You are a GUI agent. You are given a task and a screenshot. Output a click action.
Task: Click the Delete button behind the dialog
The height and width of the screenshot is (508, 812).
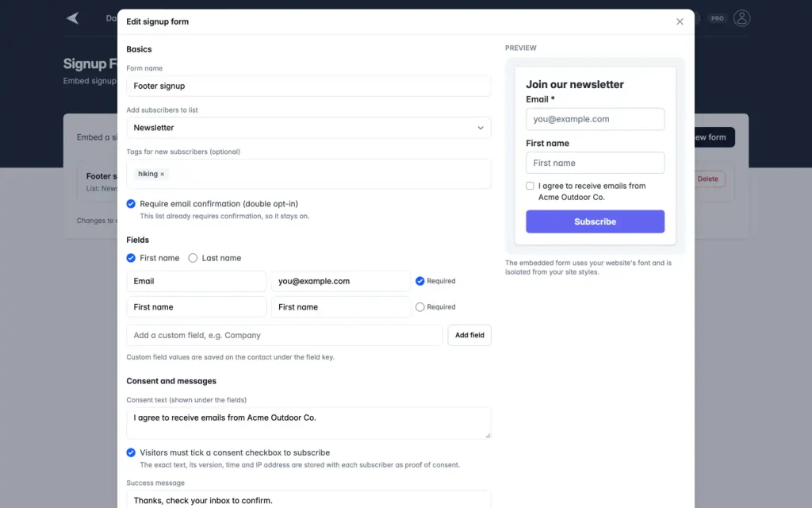(707, 179)
